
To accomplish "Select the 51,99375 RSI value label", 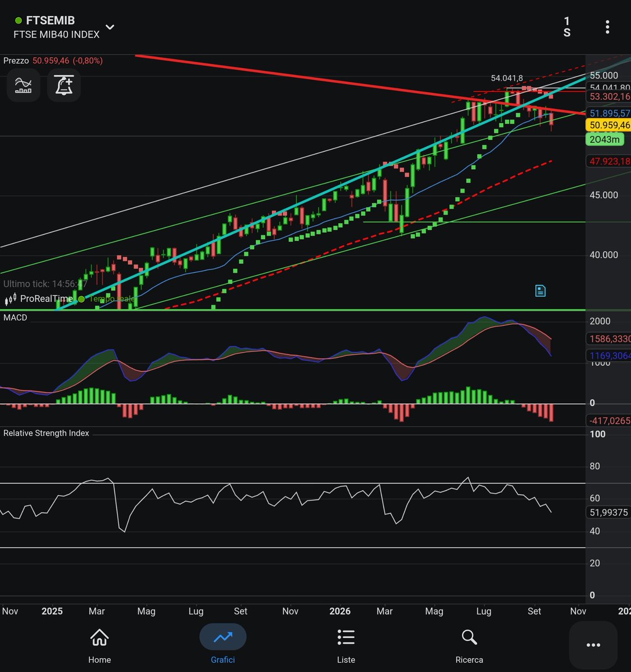I will (x=609, y=512).
